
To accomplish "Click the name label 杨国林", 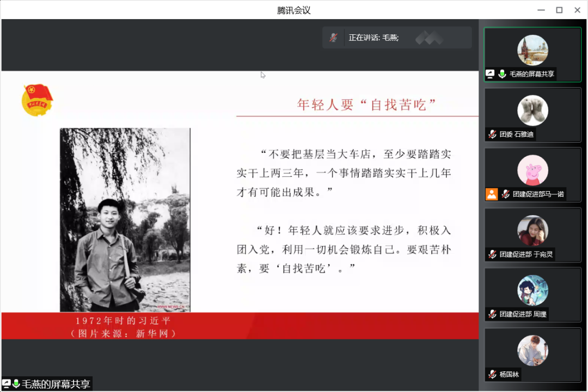I will [509, 375].
